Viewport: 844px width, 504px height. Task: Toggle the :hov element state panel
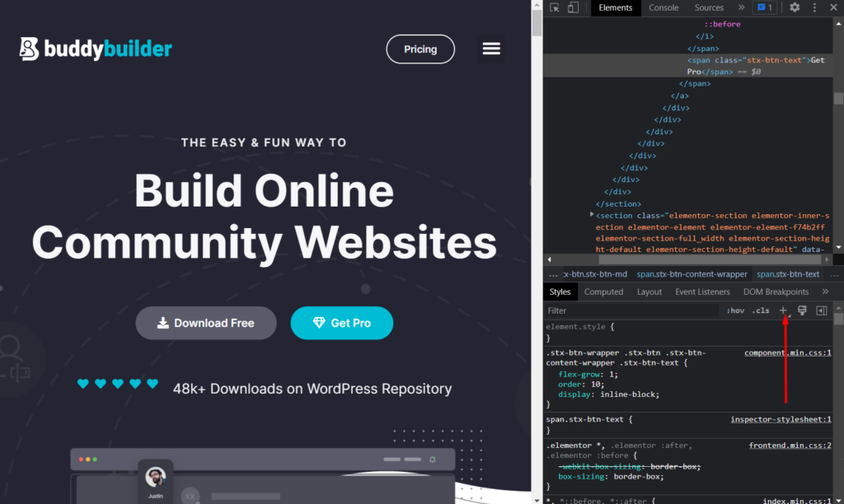tap(735, 310)
